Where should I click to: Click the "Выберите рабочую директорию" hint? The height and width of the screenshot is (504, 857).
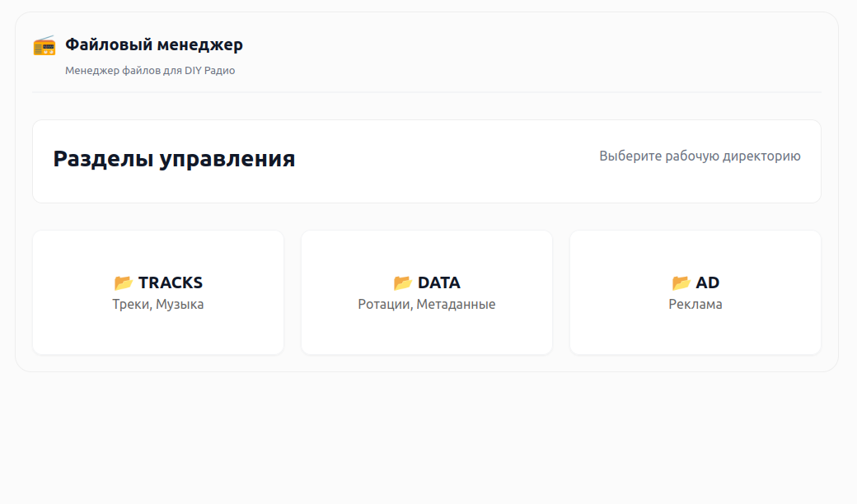(700, 156)
